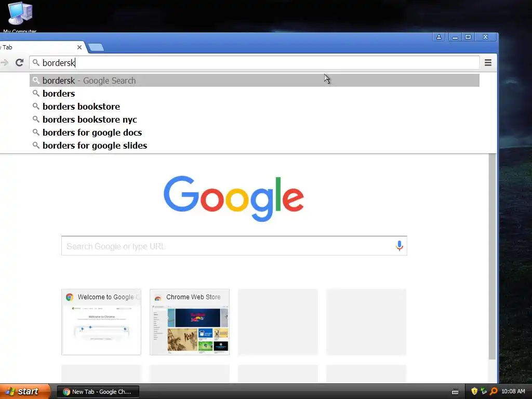Select 'bordersk - Google Search' suggestion
The image size is (532, 399).
pos(255,81)
